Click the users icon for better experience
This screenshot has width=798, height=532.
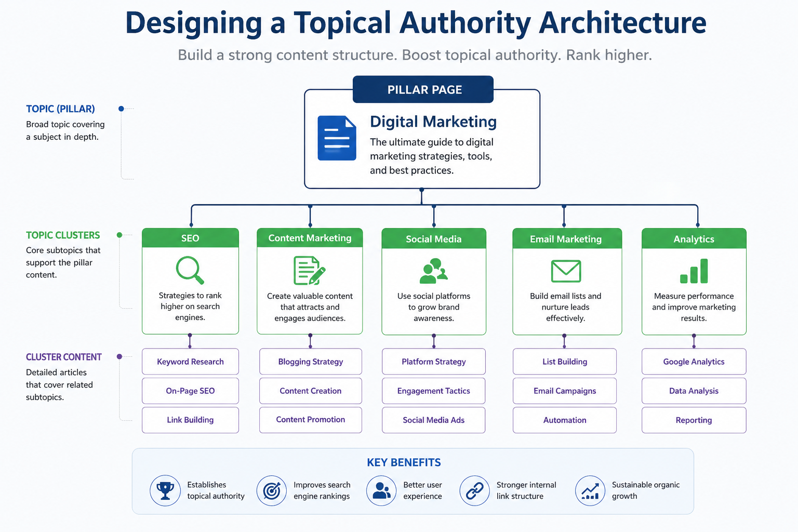(382, 490)
